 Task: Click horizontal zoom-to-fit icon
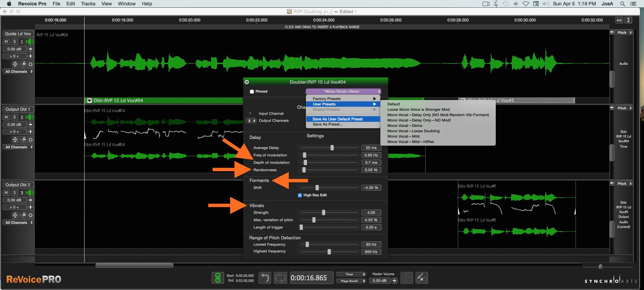click(x=619, y=20)
